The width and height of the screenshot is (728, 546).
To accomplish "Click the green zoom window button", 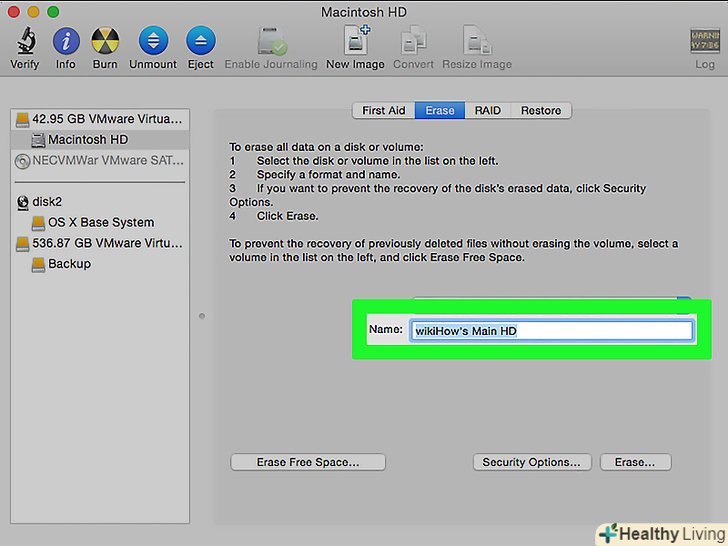I will (53, 12).
